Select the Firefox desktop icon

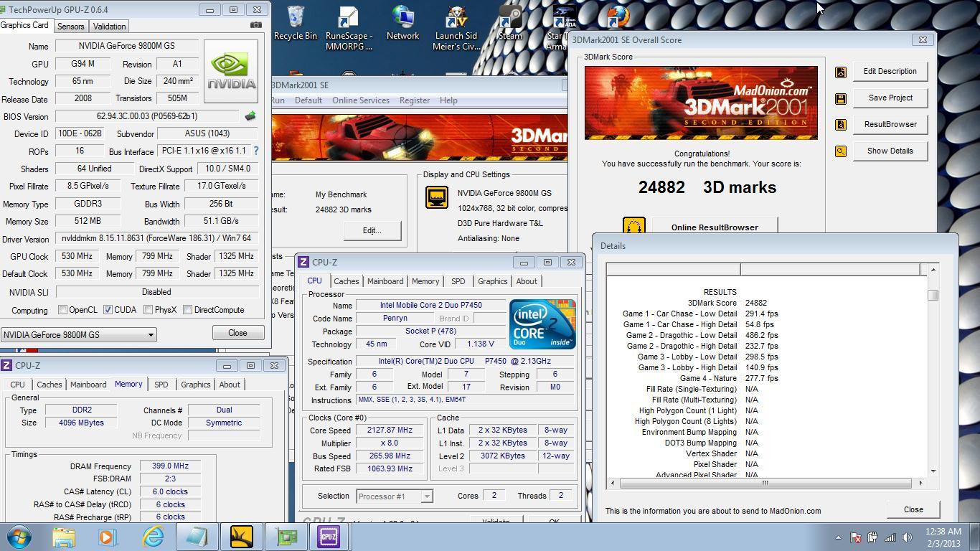(x=618, y=16)
